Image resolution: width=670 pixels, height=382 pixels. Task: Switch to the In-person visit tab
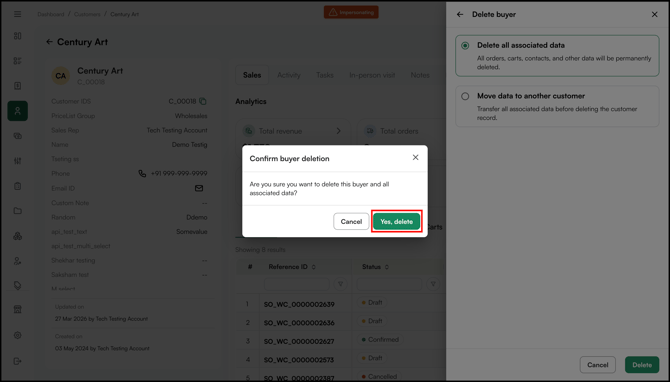(372, 75)
